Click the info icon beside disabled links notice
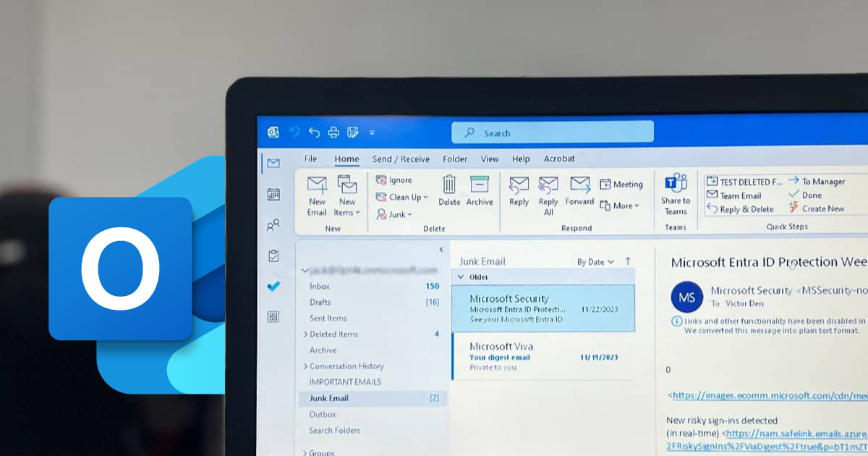868x456 pixels. (x=676, y=321)
